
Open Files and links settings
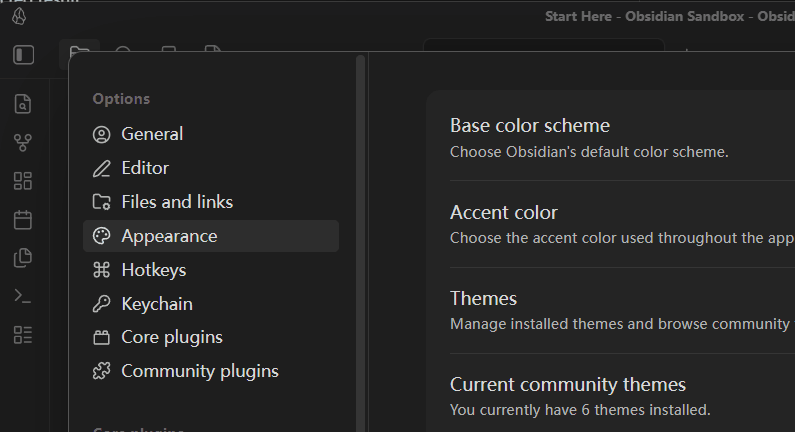click(x=177, y=202)
